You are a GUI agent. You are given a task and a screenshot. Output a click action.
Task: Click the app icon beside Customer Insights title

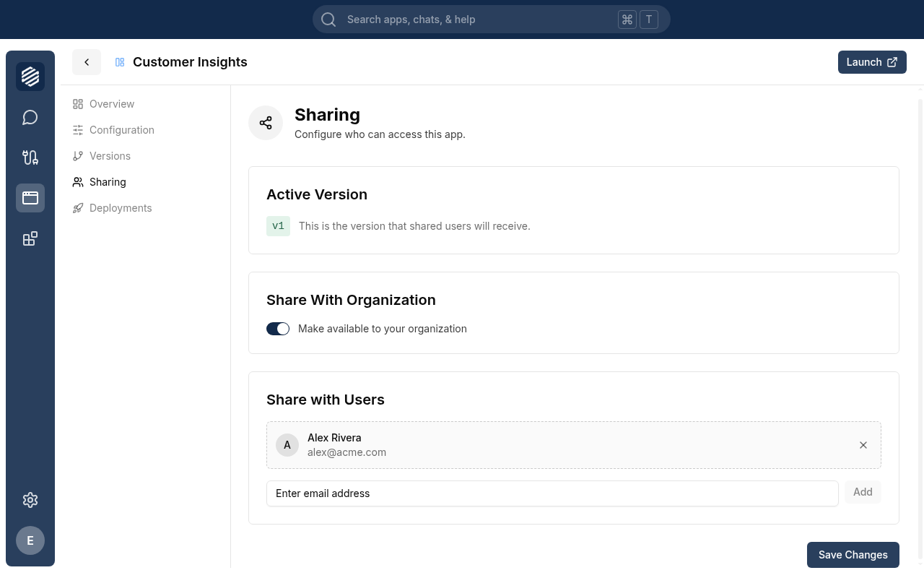pos(120,62)
